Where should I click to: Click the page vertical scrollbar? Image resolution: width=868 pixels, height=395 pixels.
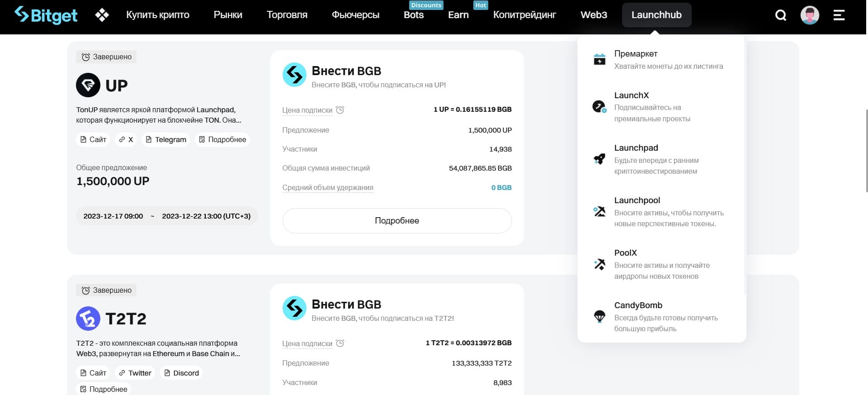click(x=866, y=151)
